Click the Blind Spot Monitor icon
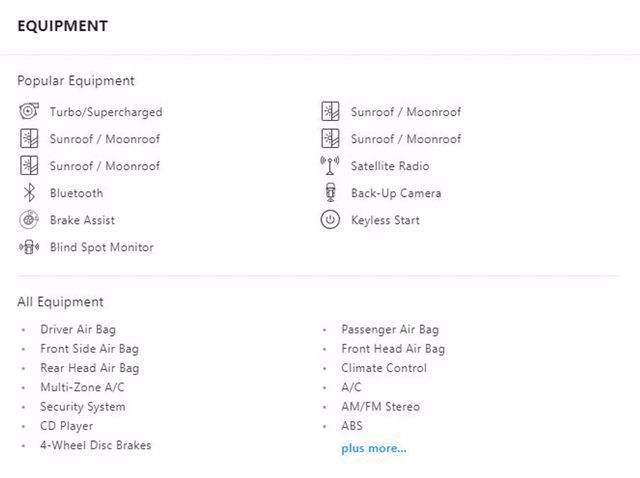This screenshot has width=640, height=478. tap(29, 247)
